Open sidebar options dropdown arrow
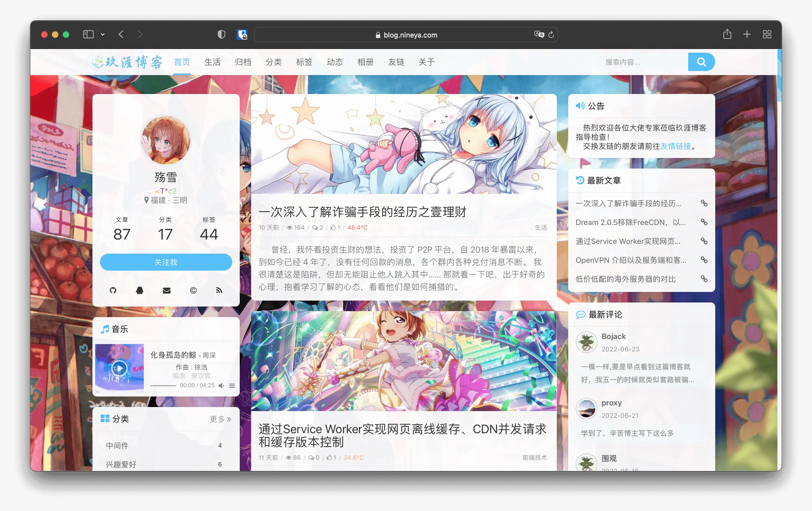812x511 pixels. (103, 34)
